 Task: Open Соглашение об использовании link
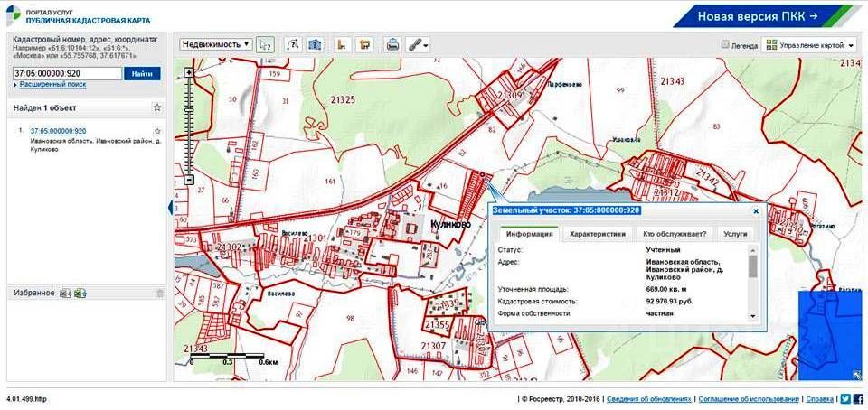tap(749, 398)
